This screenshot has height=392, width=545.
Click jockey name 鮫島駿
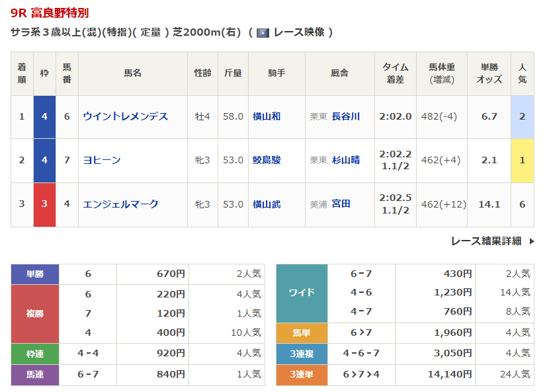coord(267,160)
